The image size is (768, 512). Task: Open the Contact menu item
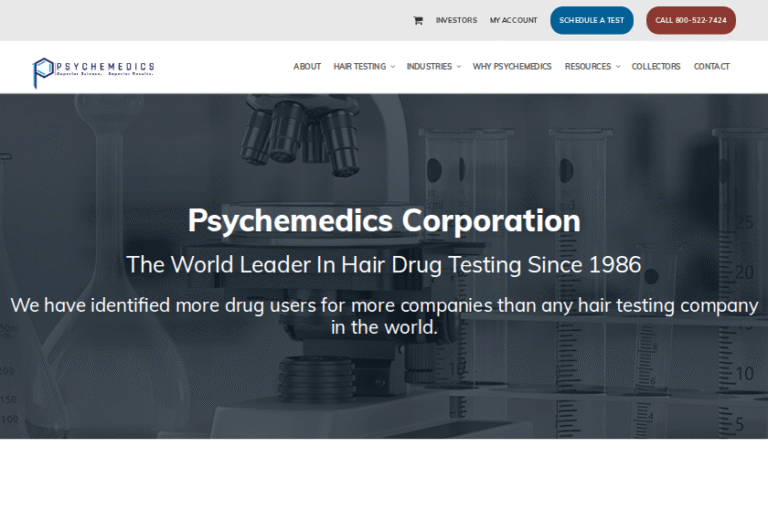click(x=711, y=67)
